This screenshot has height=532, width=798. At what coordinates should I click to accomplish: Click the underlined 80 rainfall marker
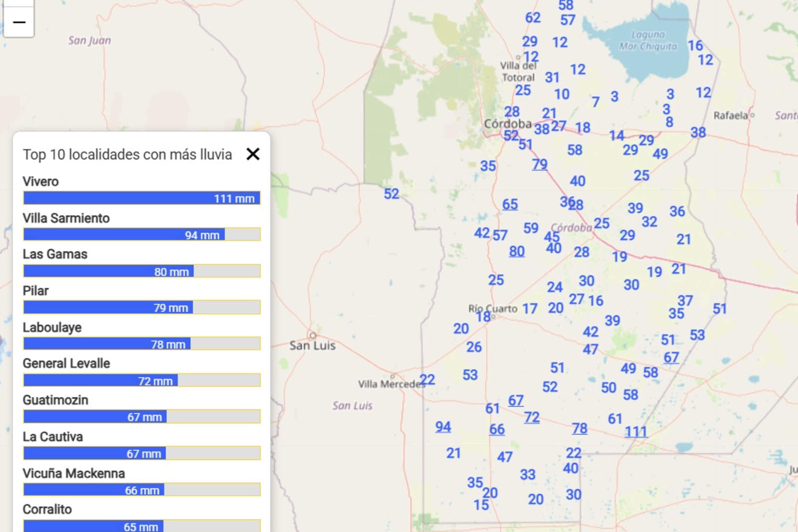(x=517, y=251)
